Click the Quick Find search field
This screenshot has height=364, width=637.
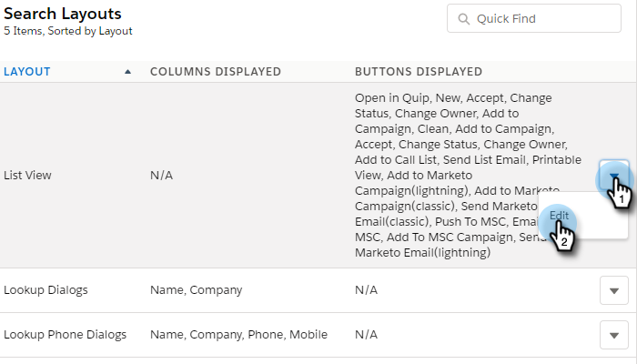(541, 18)
